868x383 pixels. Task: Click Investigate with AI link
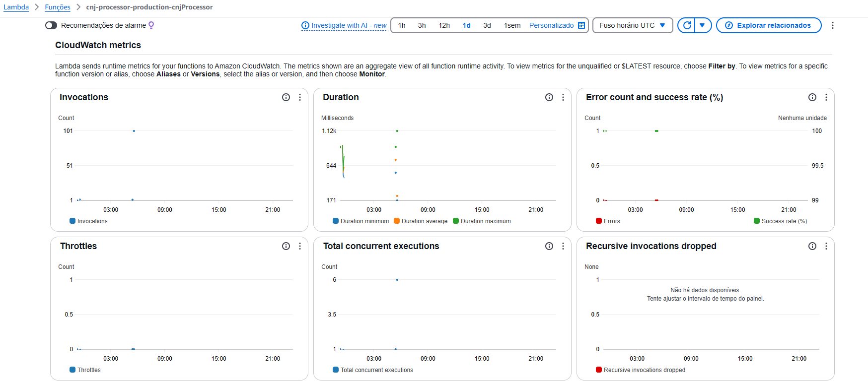(344, 25)
